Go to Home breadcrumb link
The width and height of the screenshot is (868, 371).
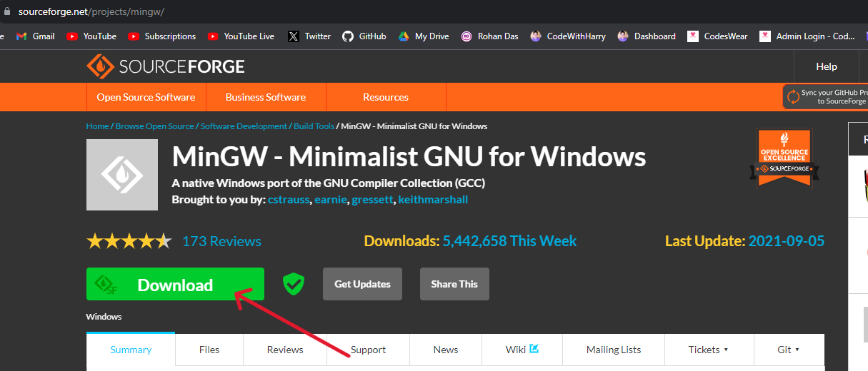[x=97, y=126]
